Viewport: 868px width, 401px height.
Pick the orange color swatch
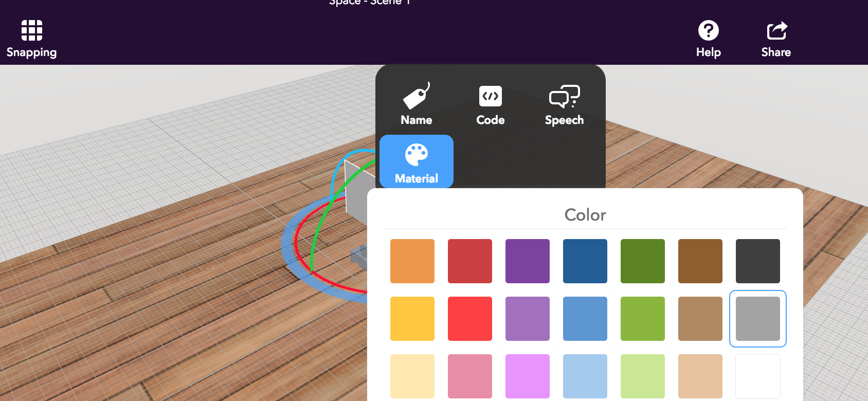click(x=412, y=261)
